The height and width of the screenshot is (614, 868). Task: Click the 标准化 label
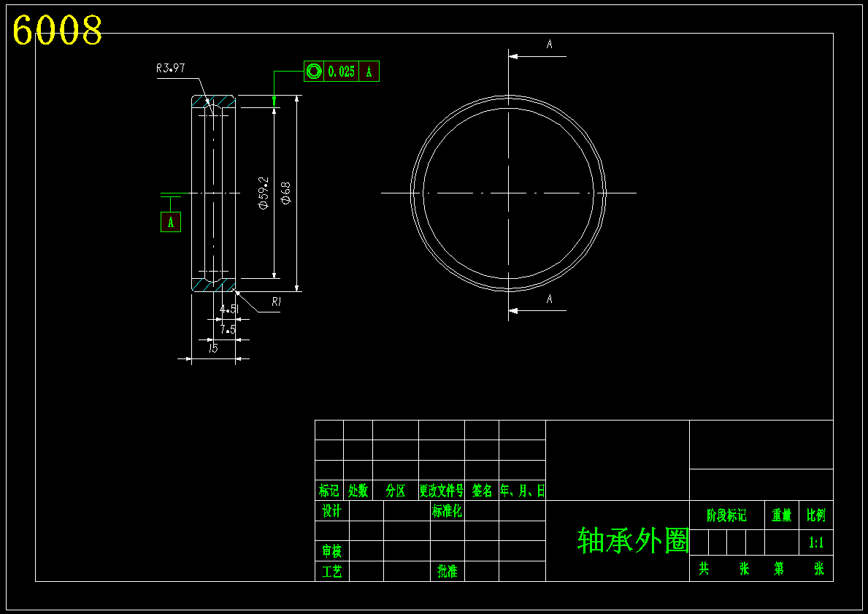pos(447,511)
